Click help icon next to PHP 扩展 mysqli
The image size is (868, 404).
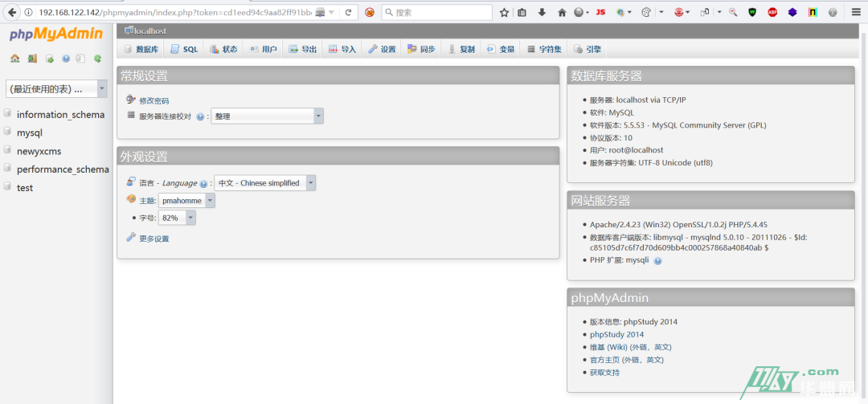point(657,261)
